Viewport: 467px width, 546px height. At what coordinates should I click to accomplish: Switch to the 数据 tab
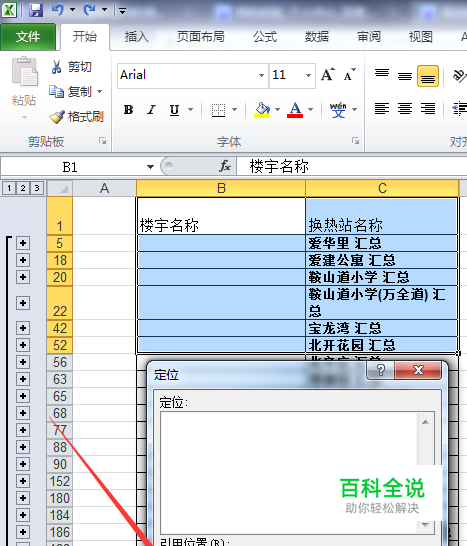(x=317, y=37)
